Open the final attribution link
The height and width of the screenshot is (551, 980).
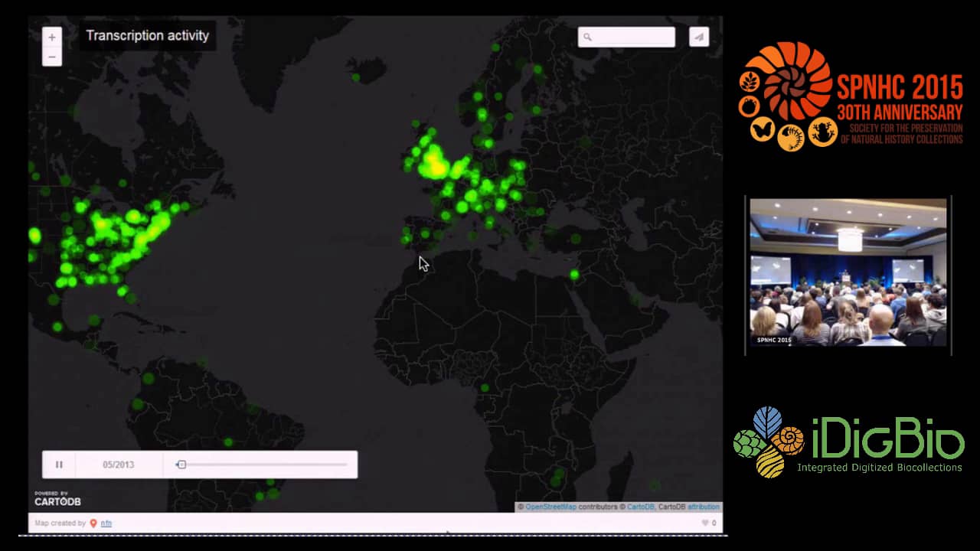(x=704, y=507)
